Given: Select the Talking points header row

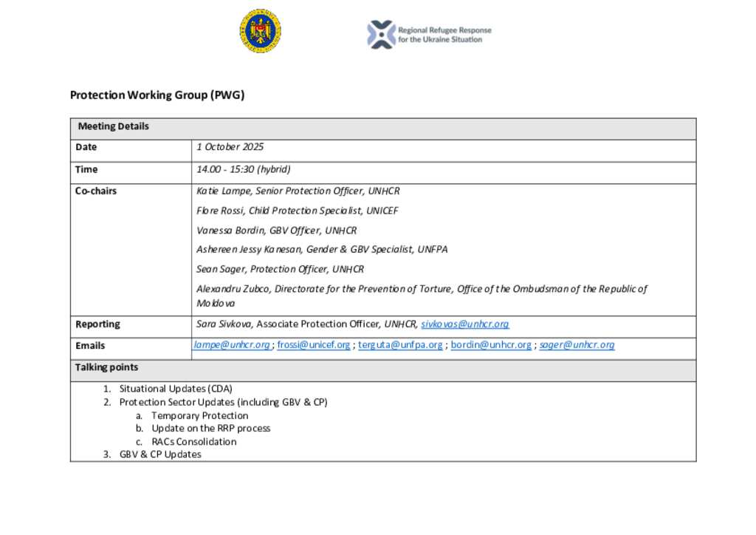Looking at the screenshot, I should [382, 367].
